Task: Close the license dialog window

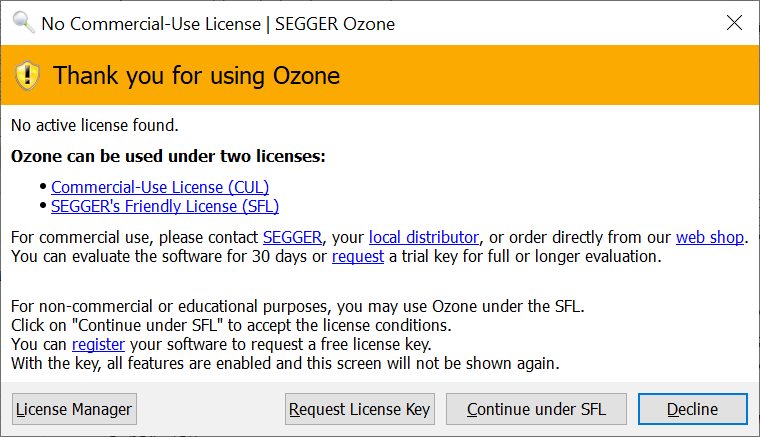Action: point(735,22)
